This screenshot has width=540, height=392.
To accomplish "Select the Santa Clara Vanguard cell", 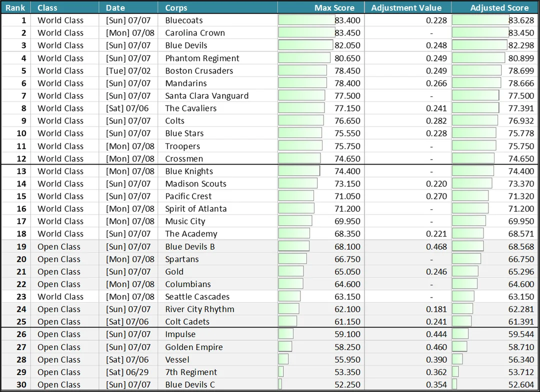I will pos(217,96).
